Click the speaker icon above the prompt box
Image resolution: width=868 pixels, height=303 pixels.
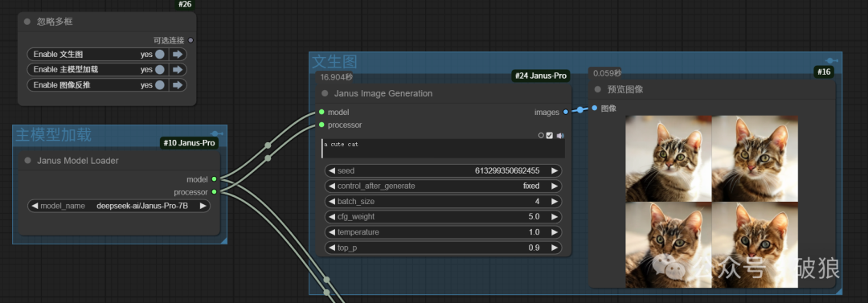coord(559,135)
